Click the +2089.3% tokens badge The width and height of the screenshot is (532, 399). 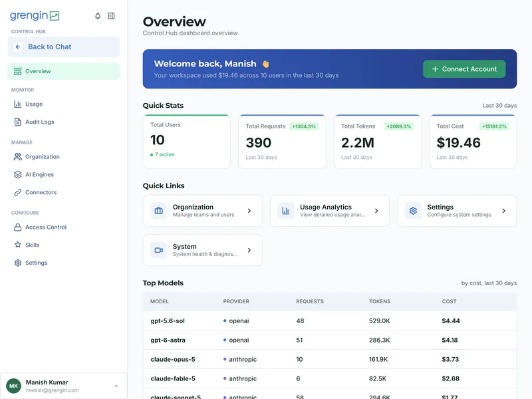pos(399,126)
